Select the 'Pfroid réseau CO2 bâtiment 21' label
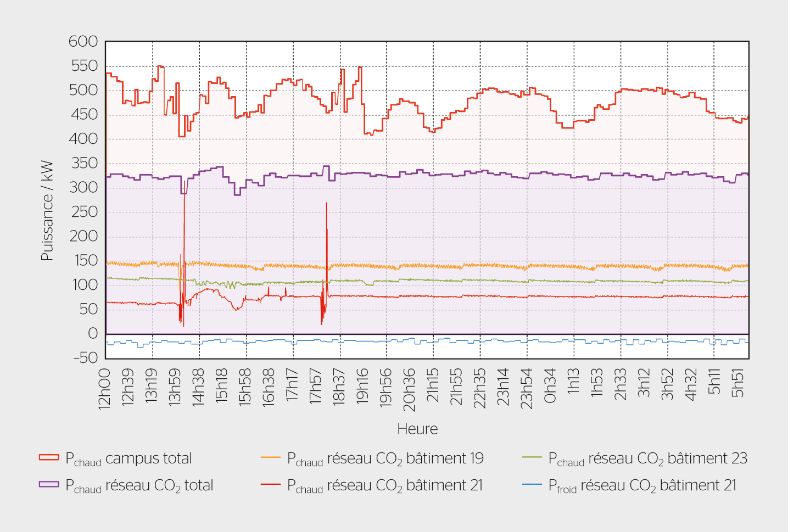788x532 pixels. [x=642, y=485]
